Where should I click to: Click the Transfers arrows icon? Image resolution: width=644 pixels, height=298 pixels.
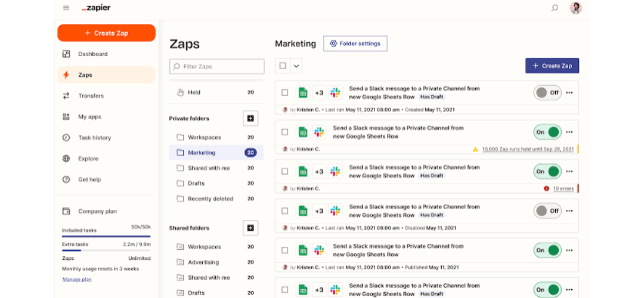66,95
